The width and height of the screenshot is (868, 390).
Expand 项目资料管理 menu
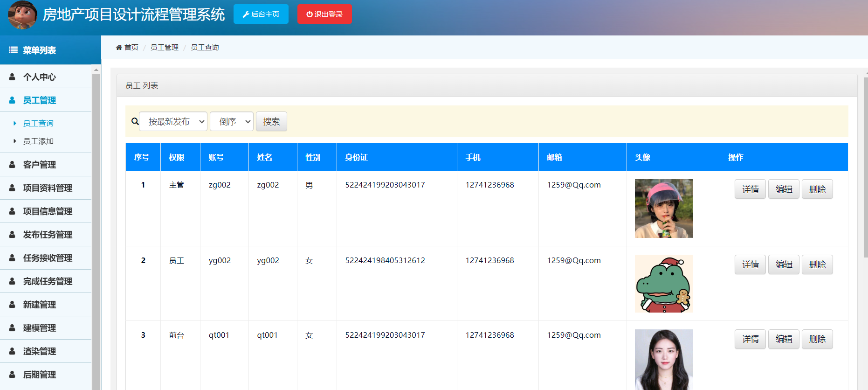point(46,188)
